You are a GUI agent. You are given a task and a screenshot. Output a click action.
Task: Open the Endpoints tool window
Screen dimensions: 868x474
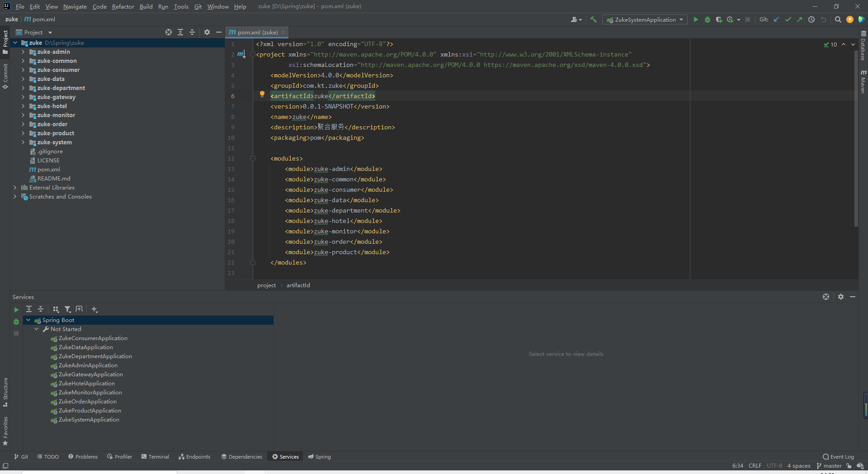194,457
